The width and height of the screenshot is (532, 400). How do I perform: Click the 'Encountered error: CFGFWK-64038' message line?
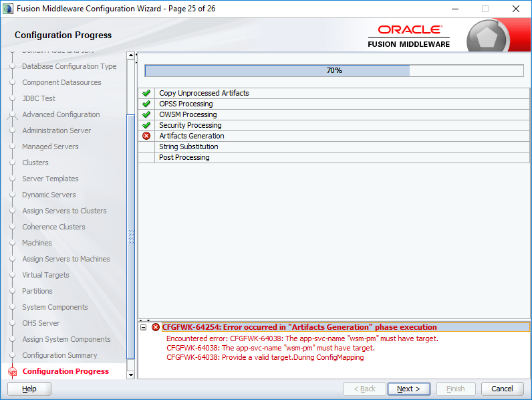(302, 338)
